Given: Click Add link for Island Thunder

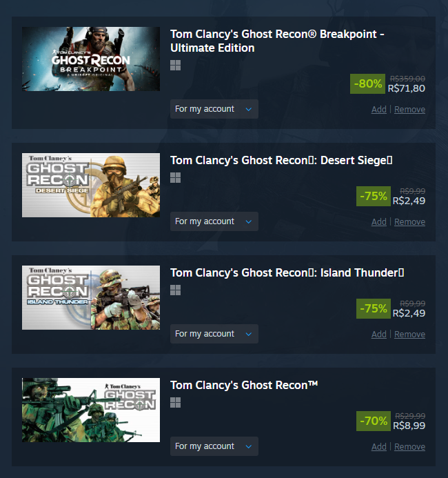Looking at the screenshot, I should pos(379,335).
